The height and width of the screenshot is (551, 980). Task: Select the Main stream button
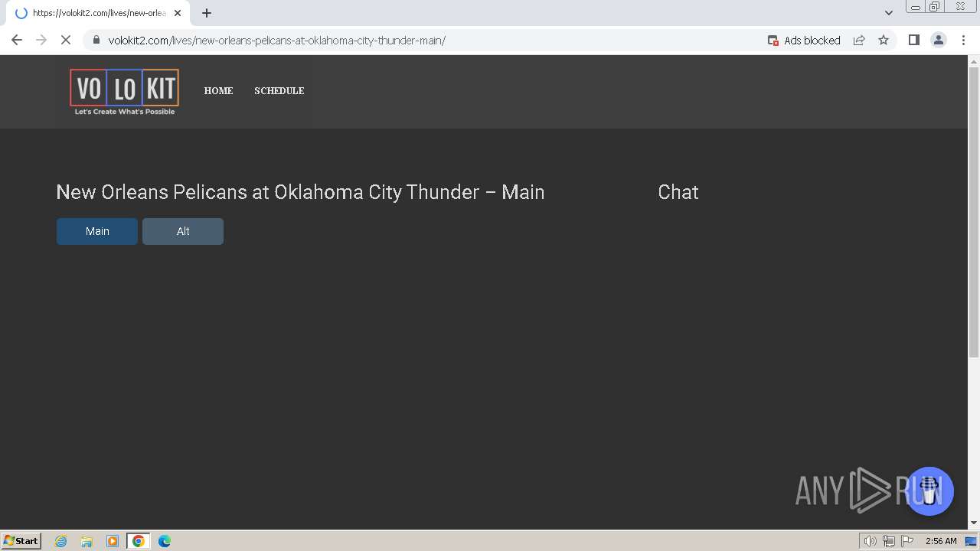(x=97, y=231)
